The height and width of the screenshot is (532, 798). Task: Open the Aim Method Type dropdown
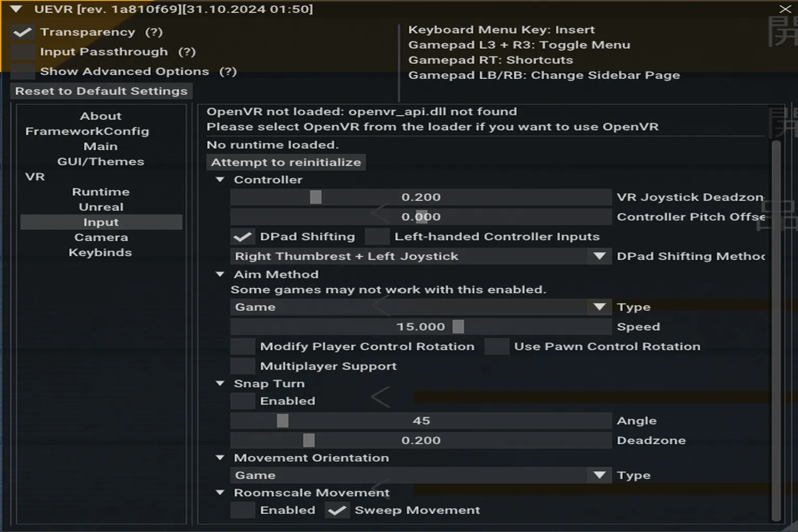[x=599, y=308]
